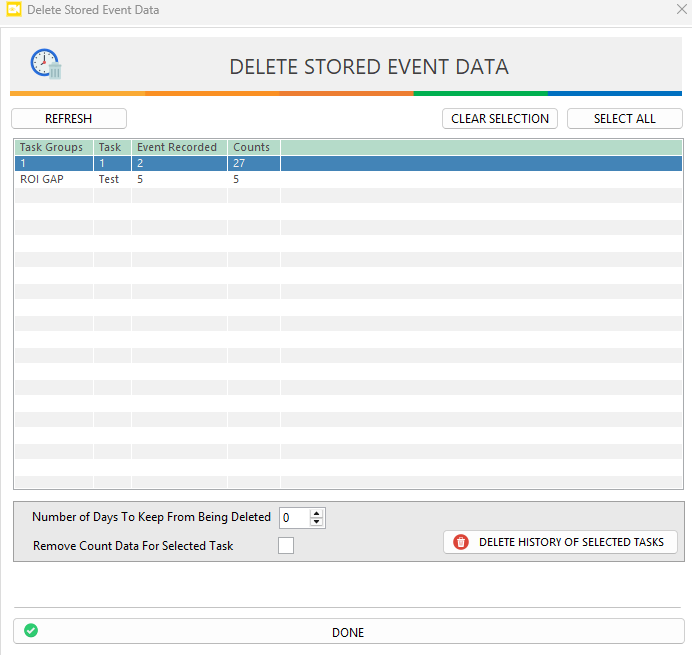Click the red trash icon on delete button
692x655 pixels.
coord(461,542)
